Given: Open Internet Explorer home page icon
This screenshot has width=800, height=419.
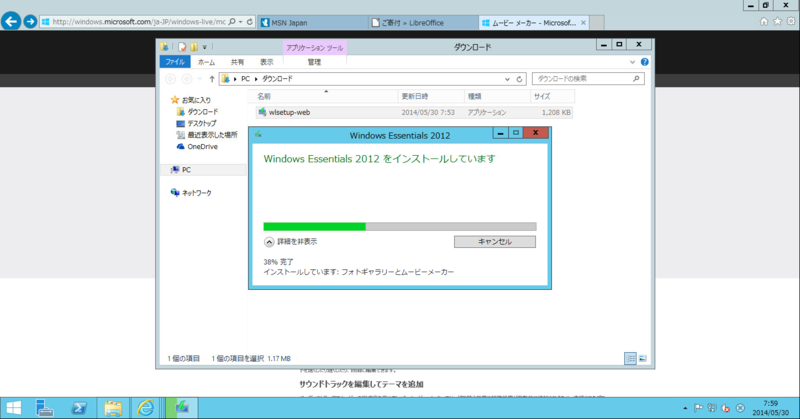Looking at the screenshot, I should [x=763, y=21].
